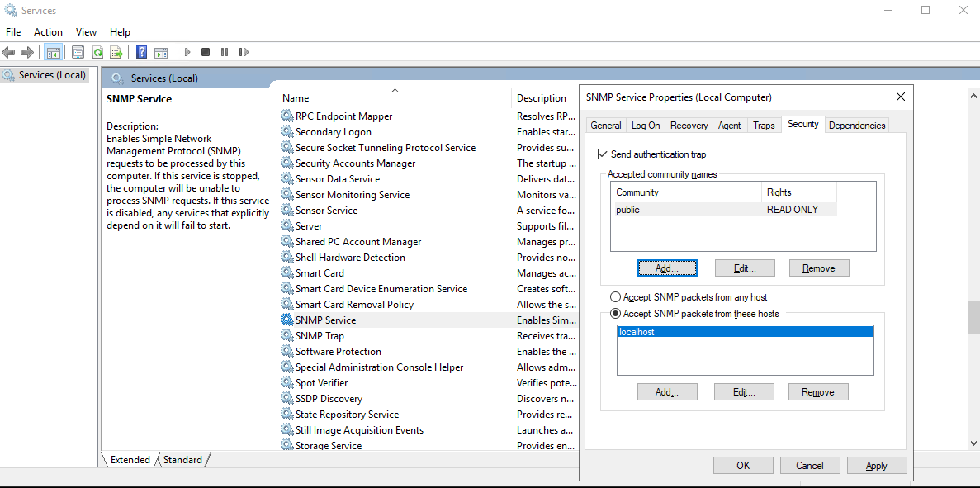Click the Stop Service square icon
Image resolution: width=980 pixels, height=488 pixels.
[206, 53]
